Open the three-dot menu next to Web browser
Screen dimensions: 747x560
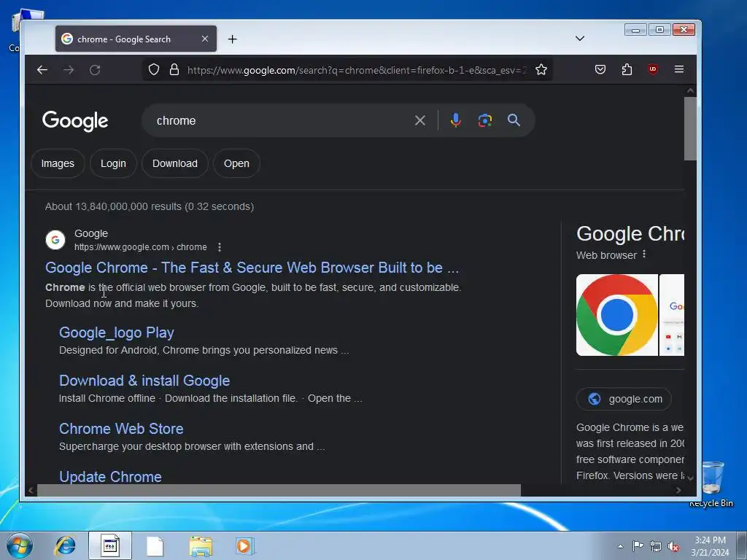[x=644, y=254]
